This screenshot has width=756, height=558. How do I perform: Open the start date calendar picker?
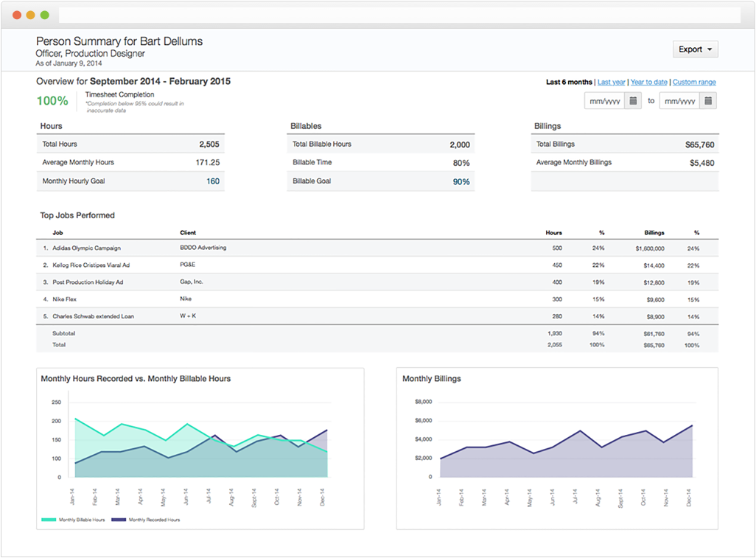(634, 100)
